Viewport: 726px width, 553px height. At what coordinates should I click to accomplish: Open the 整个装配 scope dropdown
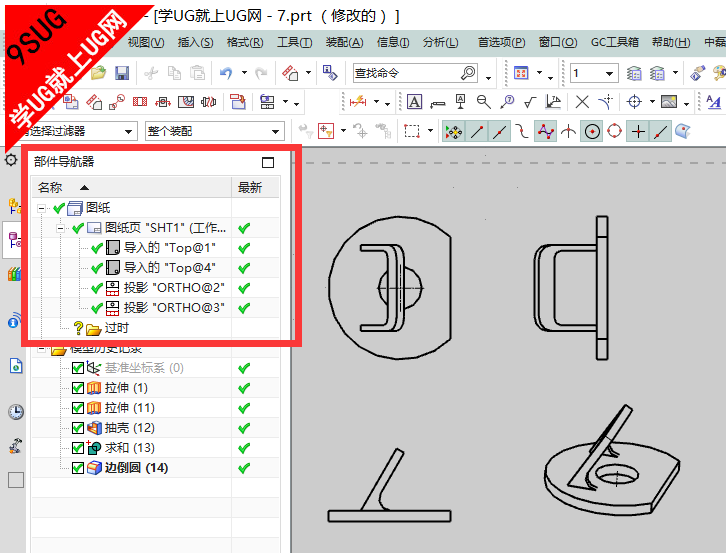point(275,132)
